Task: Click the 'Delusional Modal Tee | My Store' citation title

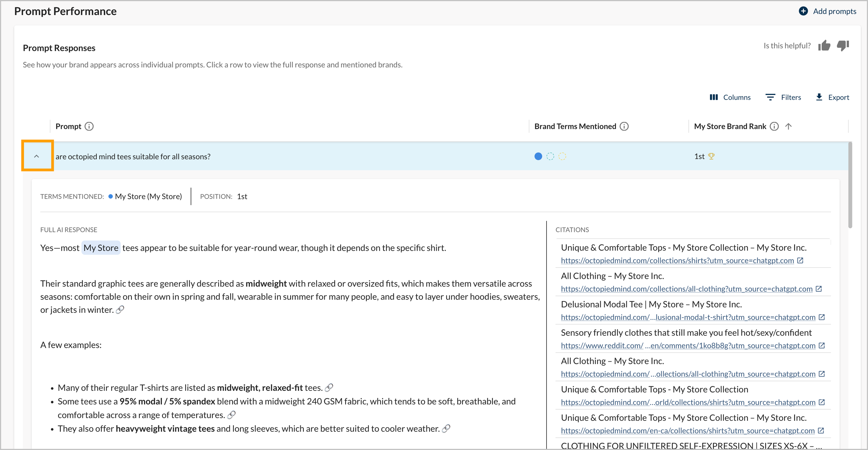Action: point(651,304)
